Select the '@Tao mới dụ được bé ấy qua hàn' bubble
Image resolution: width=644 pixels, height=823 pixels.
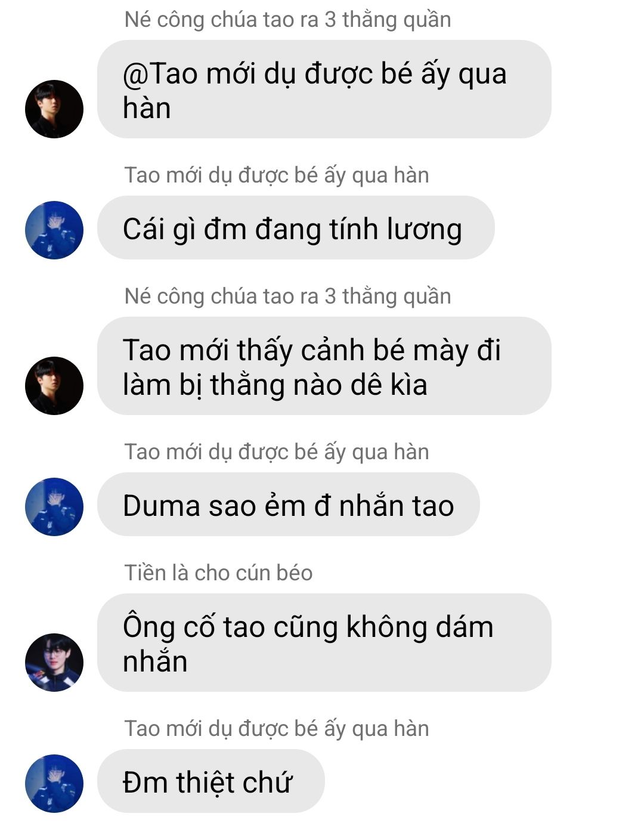point(324,89)
